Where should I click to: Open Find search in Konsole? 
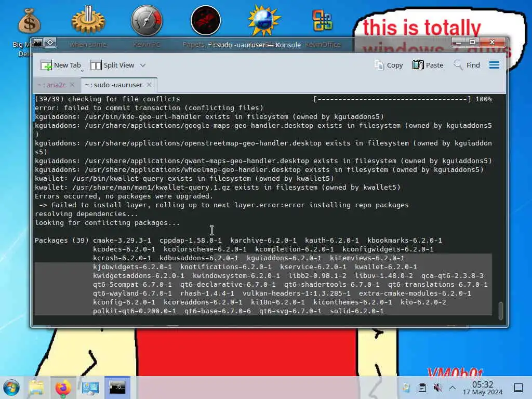pyautogui.click(x=467, y=65)
